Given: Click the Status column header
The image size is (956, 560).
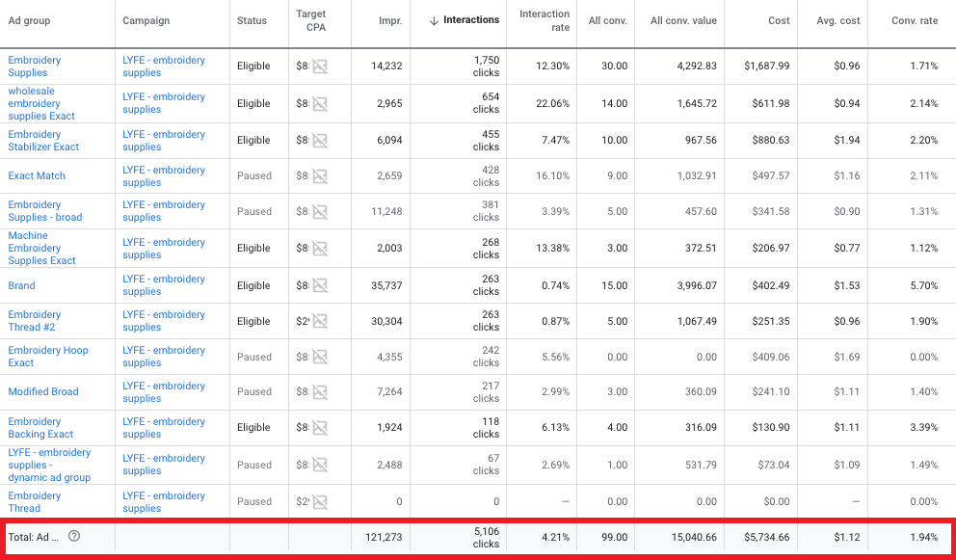Looking at the screenshot, I should [252, 20].
